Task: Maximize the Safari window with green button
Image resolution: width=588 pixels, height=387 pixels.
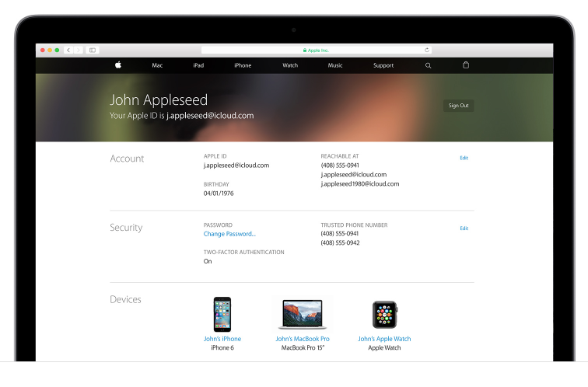Action: coord(57,50)
